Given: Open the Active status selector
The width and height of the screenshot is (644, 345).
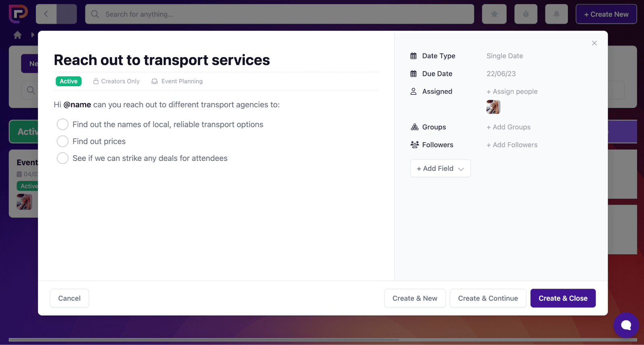Looking at the screenshot, I should pos(68,81).
